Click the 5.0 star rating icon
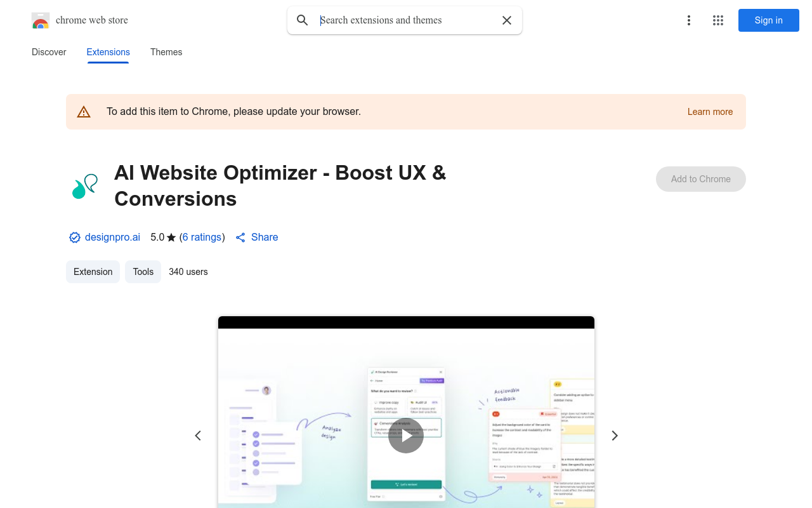The image size is (812, 508). [x=171, y=237]
